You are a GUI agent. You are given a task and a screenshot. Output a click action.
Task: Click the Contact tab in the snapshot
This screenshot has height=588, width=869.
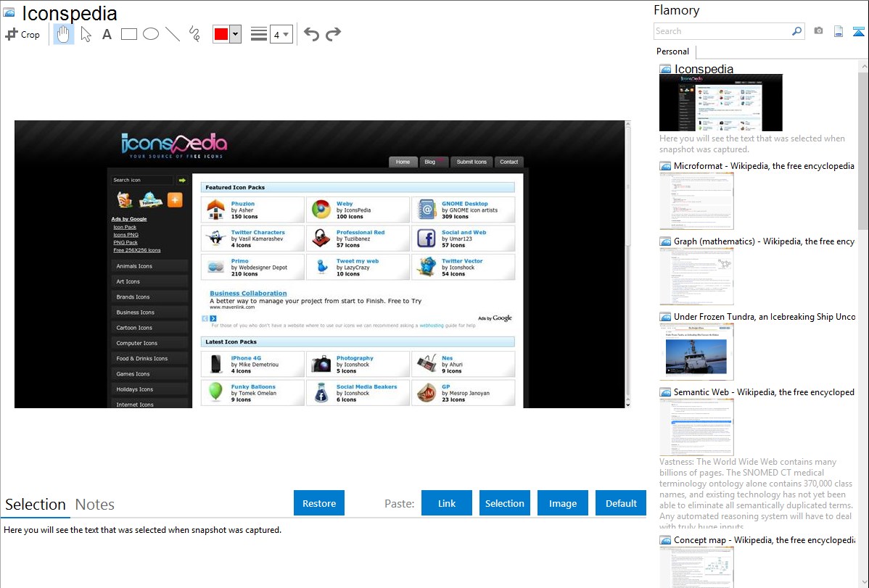click(508, 162)
